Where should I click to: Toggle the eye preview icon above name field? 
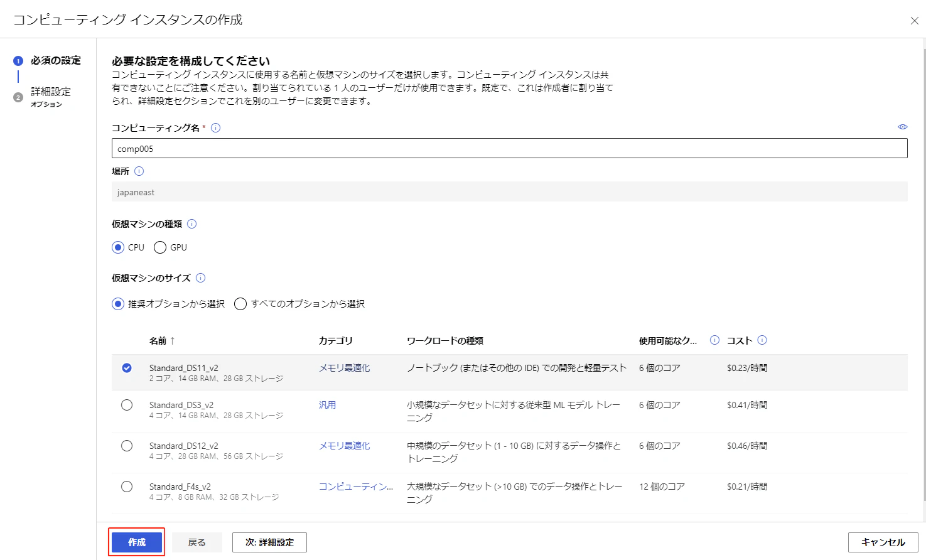(903, 127)
